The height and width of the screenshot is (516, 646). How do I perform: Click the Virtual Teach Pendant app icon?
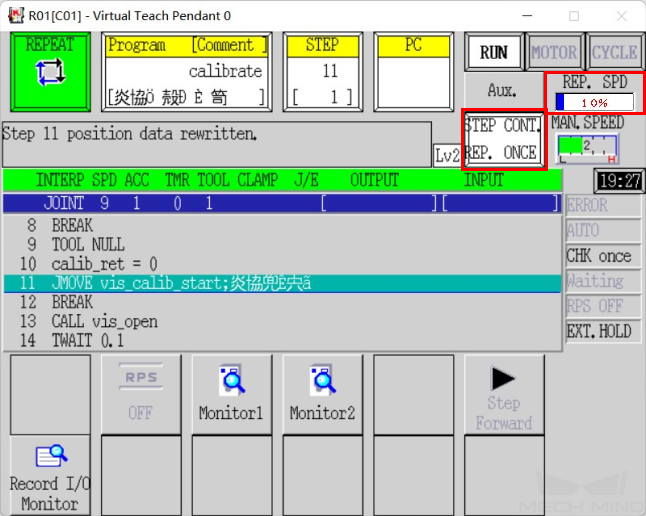16,16
